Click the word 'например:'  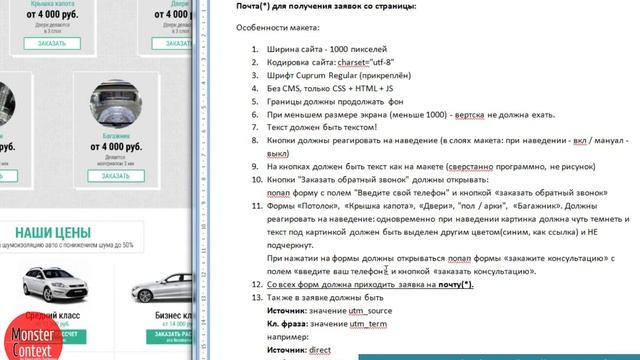[x=288, y=337]
